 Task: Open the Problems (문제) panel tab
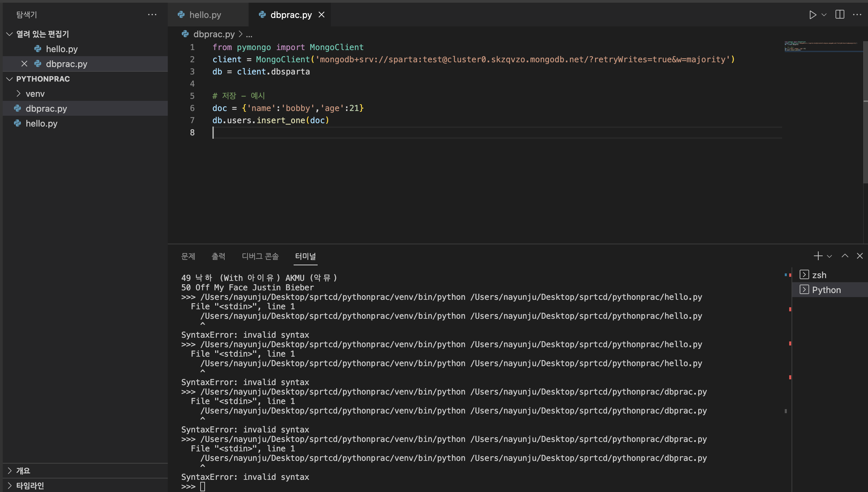(188, 256)
